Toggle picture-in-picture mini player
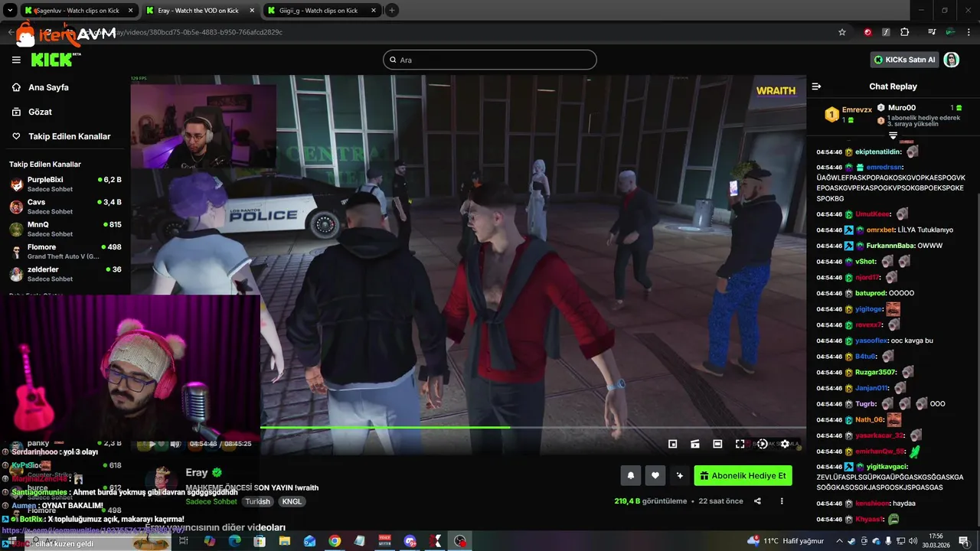This screenshot has width=980, height=551. [672, 444]
